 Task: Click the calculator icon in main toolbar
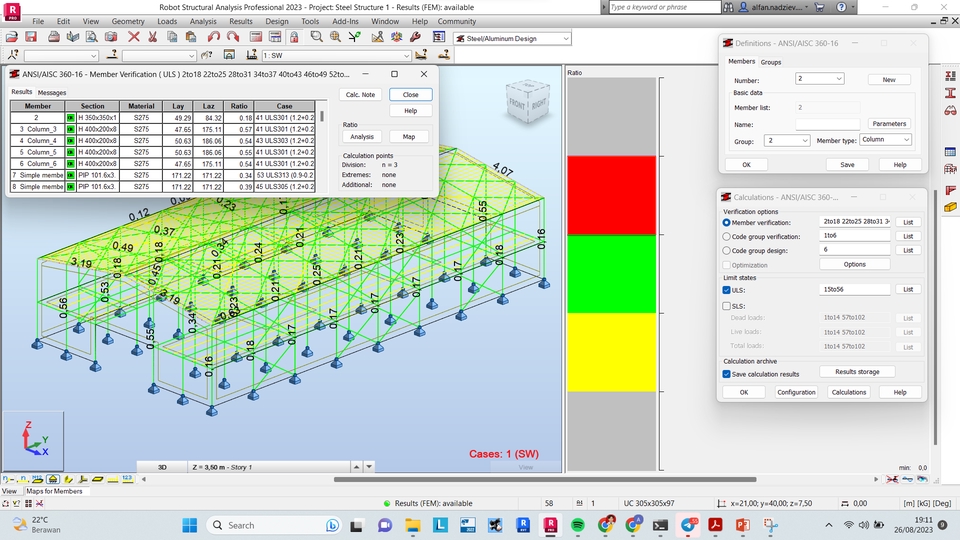(255, 37)
